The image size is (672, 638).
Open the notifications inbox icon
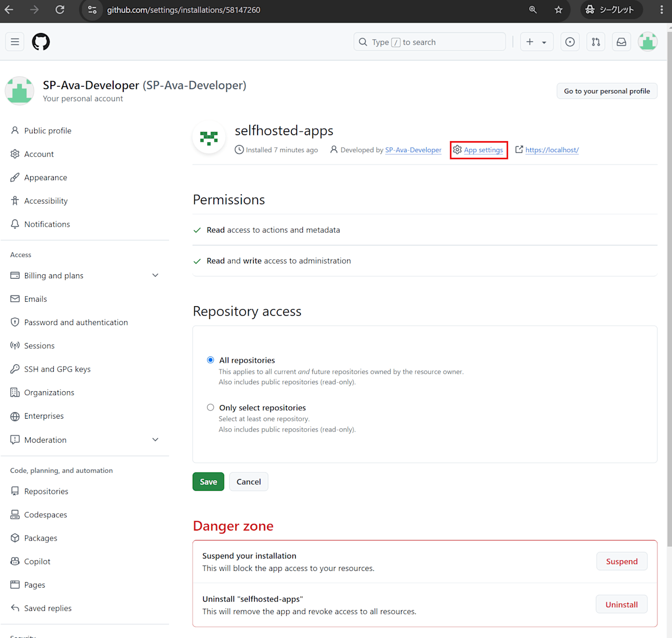coord(622,42)
